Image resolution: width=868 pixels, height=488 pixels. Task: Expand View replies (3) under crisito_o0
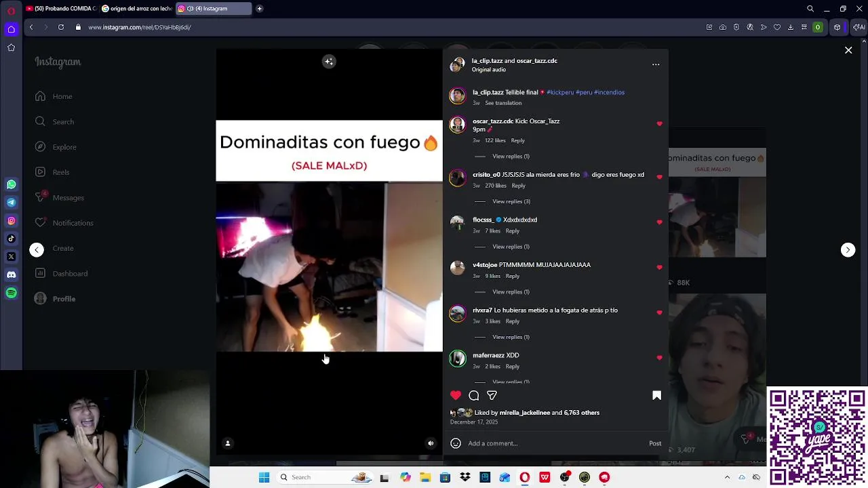coord(511,201)
